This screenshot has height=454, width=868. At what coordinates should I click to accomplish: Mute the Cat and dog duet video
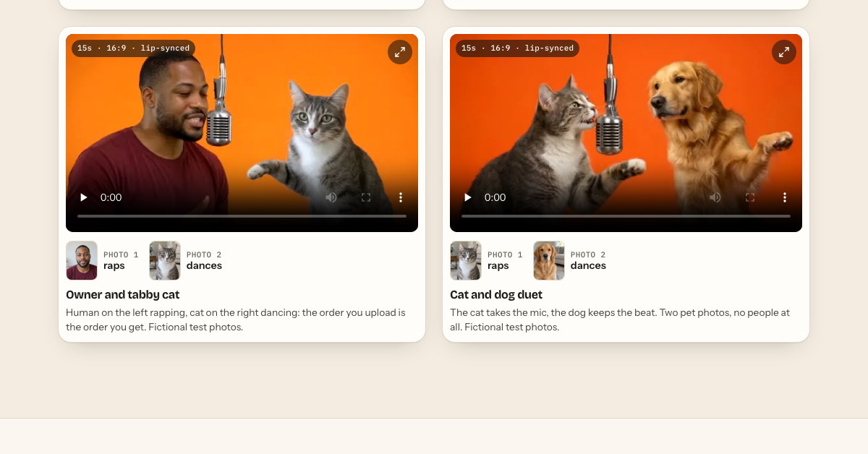pos(715,197)
